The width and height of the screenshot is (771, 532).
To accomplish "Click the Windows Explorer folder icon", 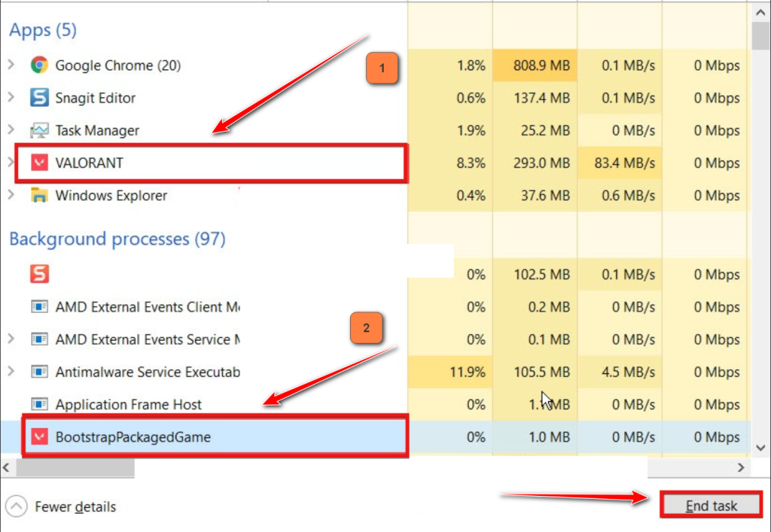I will tap(39, 195).
